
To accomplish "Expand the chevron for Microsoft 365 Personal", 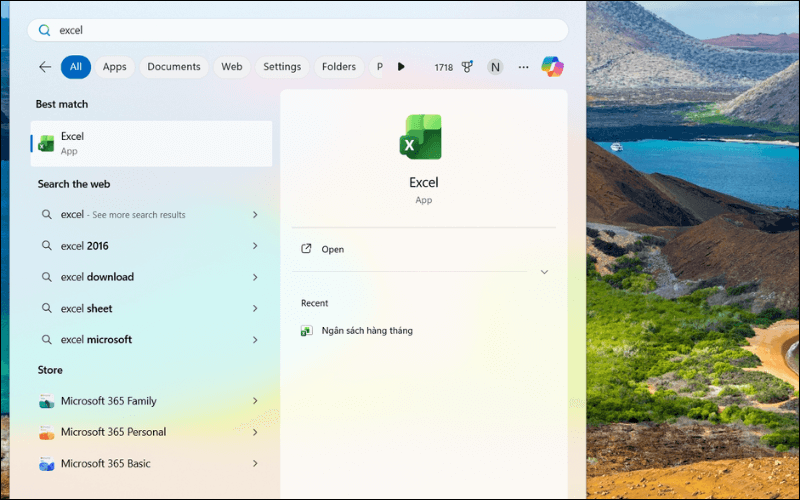I will click(x=255, y=432).
